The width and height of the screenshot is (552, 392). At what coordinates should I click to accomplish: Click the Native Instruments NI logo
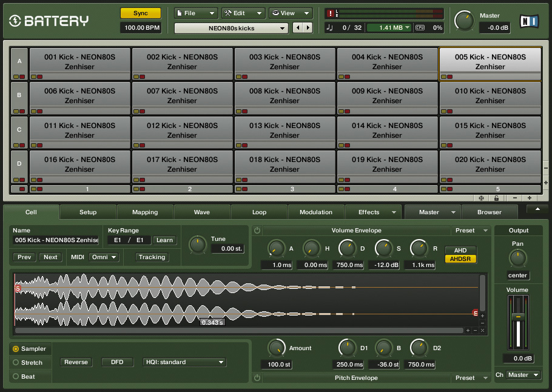[529, 21]
